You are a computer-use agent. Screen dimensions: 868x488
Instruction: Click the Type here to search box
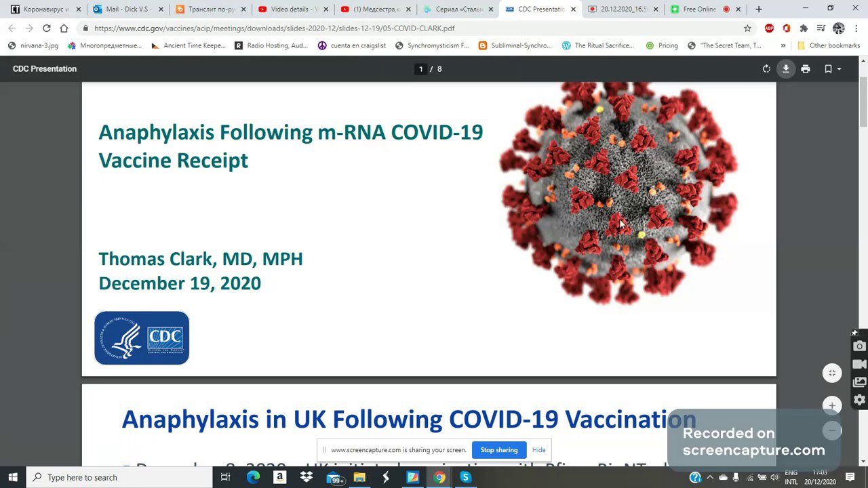tap(119, 477)
